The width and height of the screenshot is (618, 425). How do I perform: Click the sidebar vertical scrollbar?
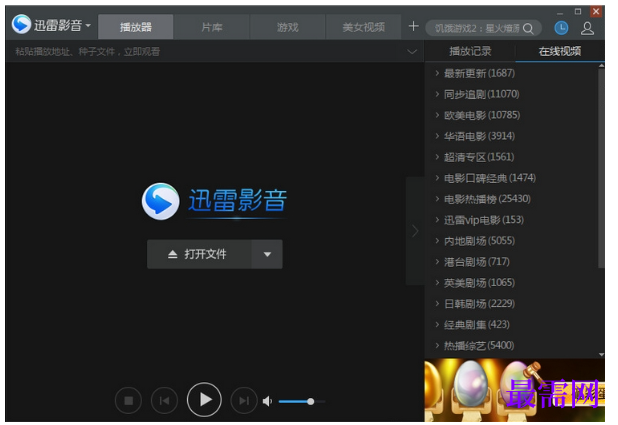coord(601,170)
